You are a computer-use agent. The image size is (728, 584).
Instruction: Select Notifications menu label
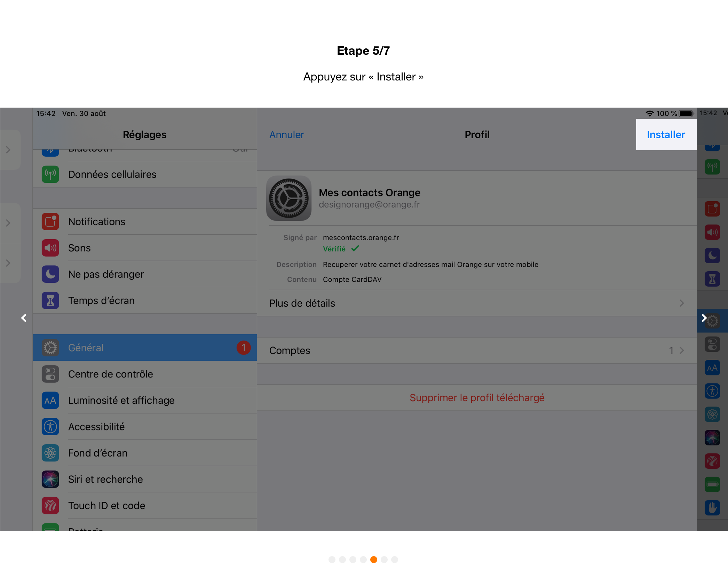(97, 222)
